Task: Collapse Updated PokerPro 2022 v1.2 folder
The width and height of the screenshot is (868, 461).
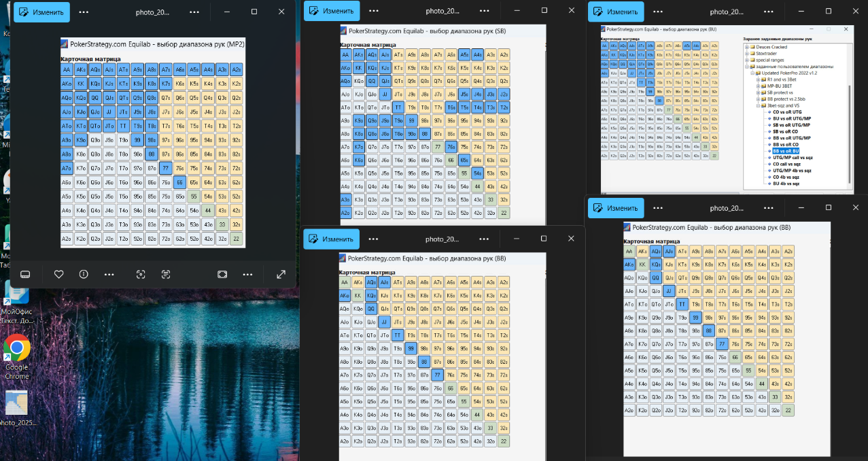Action: point(752,73)
